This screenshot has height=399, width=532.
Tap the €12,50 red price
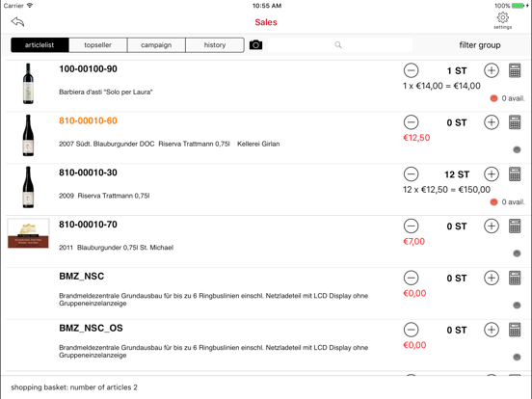coord(416,138)
